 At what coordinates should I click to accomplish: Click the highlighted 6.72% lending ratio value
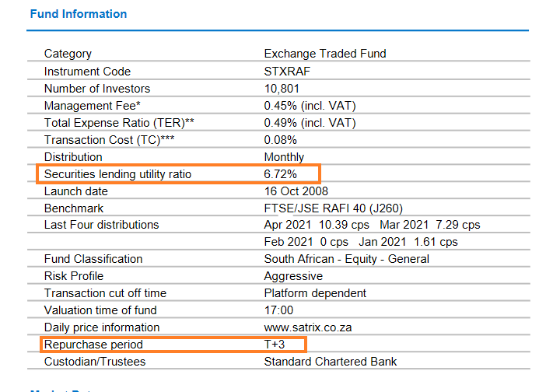(281, 174)
